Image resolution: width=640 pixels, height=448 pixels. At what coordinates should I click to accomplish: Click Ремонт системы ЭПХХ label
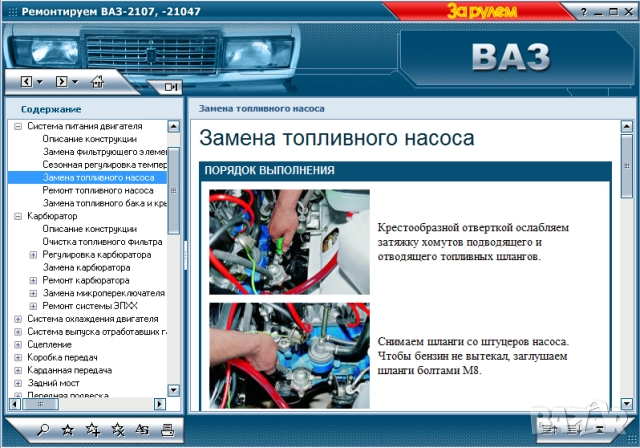pos(90,306)
